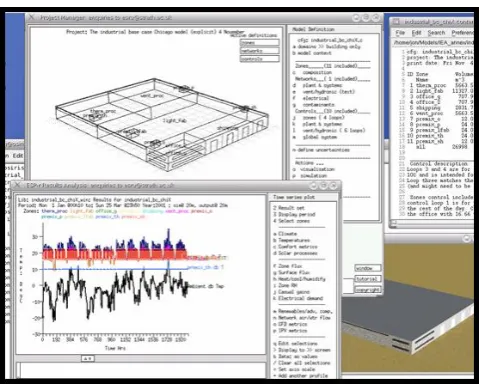Select 'a domains >> building only' option
This screenshot has height=384, width=479.
click(327, 47)
